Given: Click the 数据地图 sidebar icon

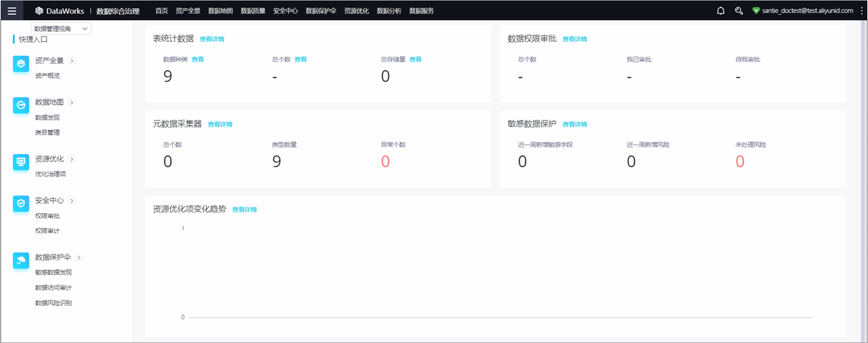Looking at the screenshot, I should (x=21, y=106).
